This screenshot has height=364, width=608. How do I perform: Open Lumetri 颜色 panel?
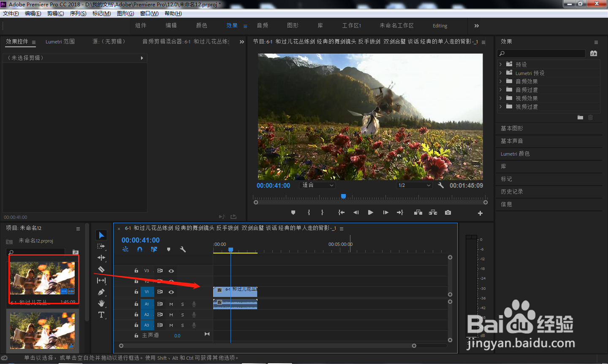pyautogui.click(x=515, y=154)
